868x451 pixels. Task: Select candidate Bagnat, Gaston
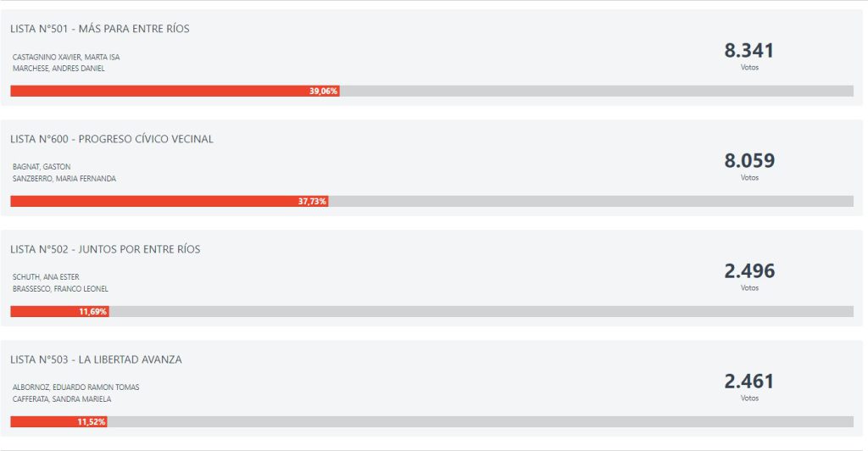pos(42,166)
